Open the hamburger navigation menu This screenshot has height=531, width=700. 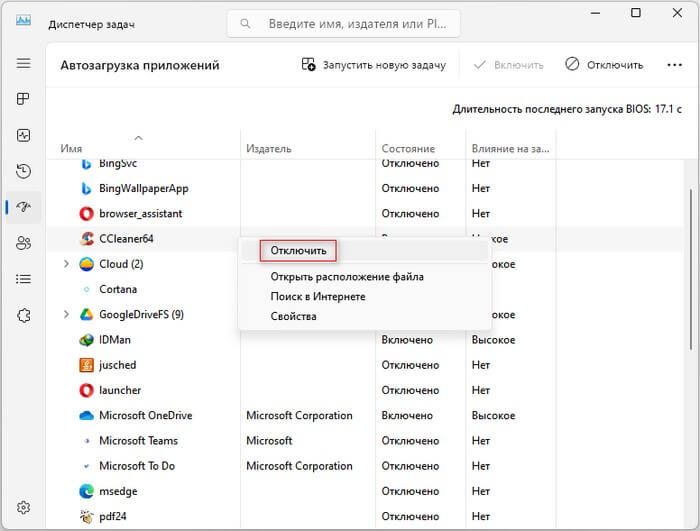(x=23, y=63)
